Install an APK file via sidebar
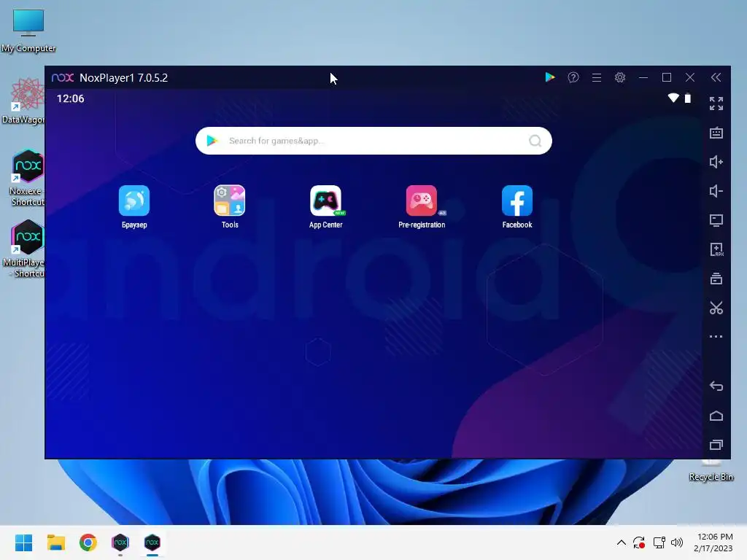Screen dimensions: 747x560 pyautogui.click(x=716, y=249)
